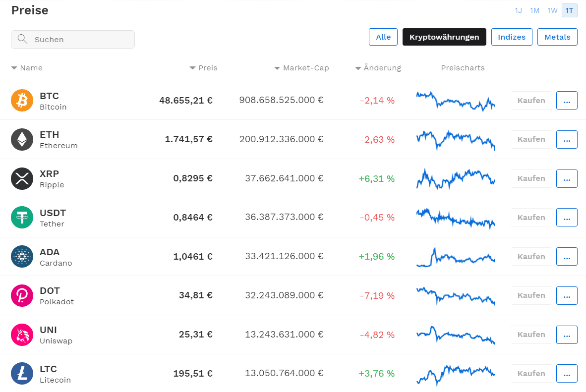586x392 pixels.
Task: Open the Tether price chart sparkline
Action: pyautogui.click(x=456, y=219)
